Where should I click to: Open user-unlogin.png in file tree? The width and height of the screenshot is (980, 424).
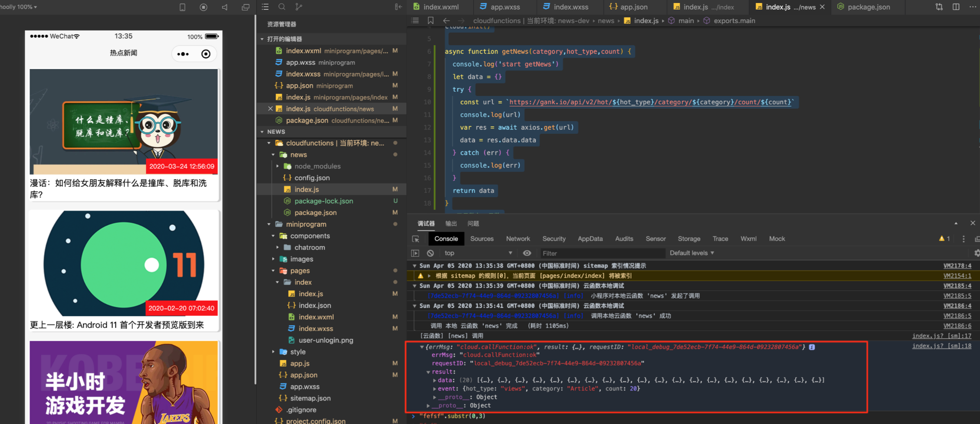[x=326, y=340]
